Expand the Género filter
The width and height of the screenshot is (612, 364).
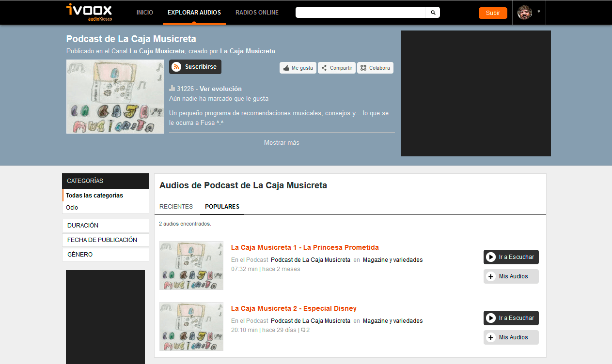(x=105, y=255)
